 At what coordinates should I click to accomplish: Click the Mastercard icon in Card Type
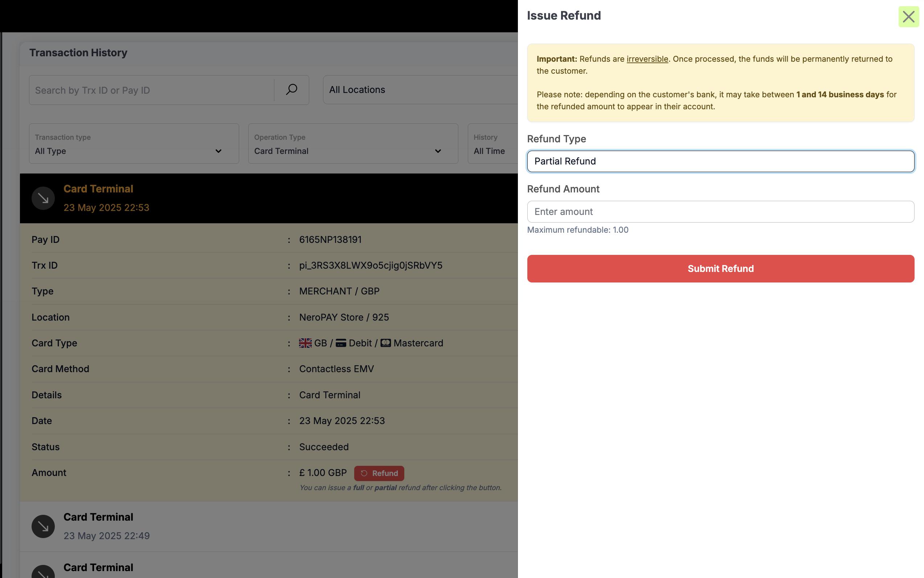point(385,343)
